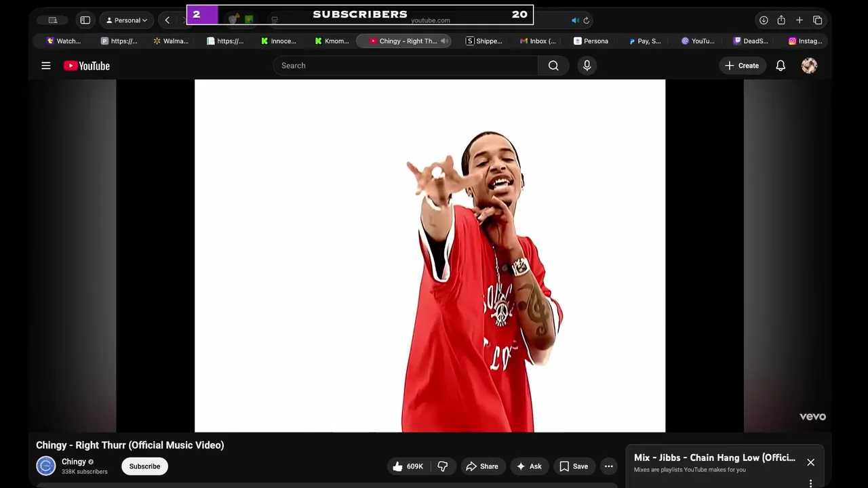Reload the page with refresh icon

point(587,20)
